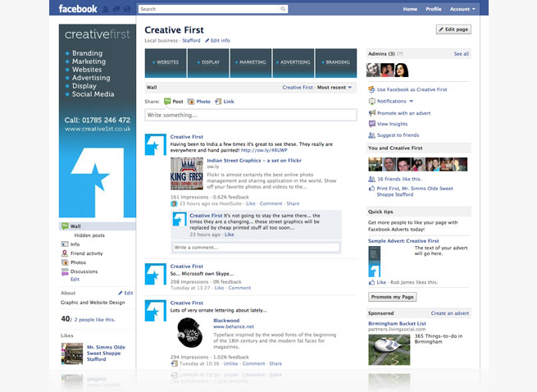This screenshot has height=392, width=537.
Task: Open Birmingham Bucket List ad link
Action: click(397, 323)
